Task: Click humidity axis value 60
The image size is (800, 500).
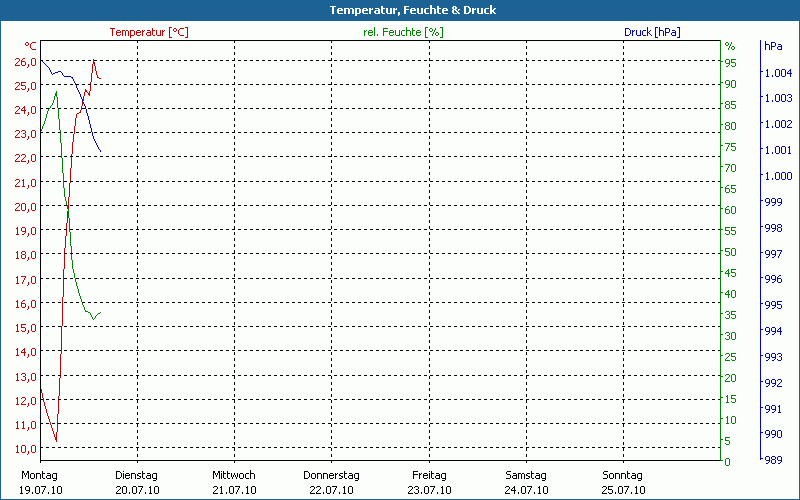Action: pos(731,210)
